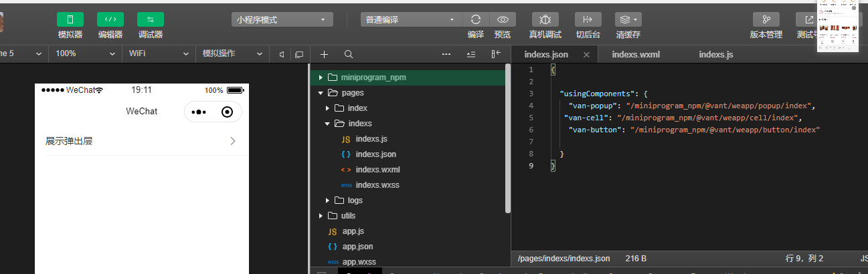Viewport: 868px width, 274px height.
Task: Switch to the indexs.js editor tab
Action: coord(716,55)
